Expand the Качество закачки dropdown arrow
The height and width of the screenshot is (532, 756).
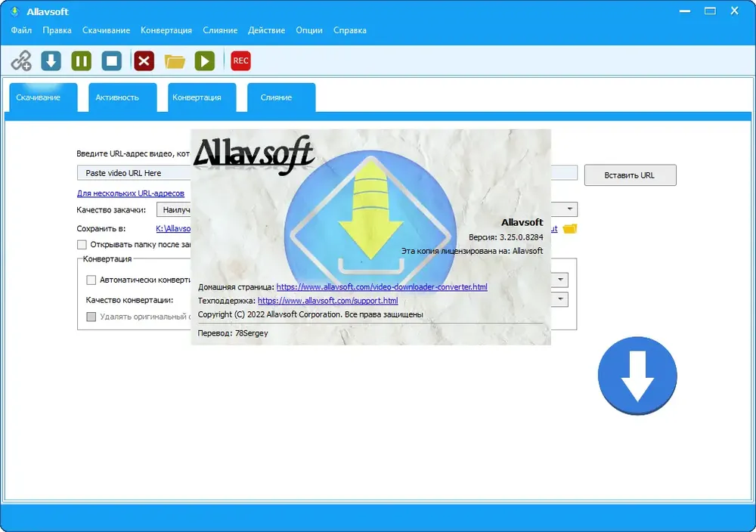(x=570, y=209)
